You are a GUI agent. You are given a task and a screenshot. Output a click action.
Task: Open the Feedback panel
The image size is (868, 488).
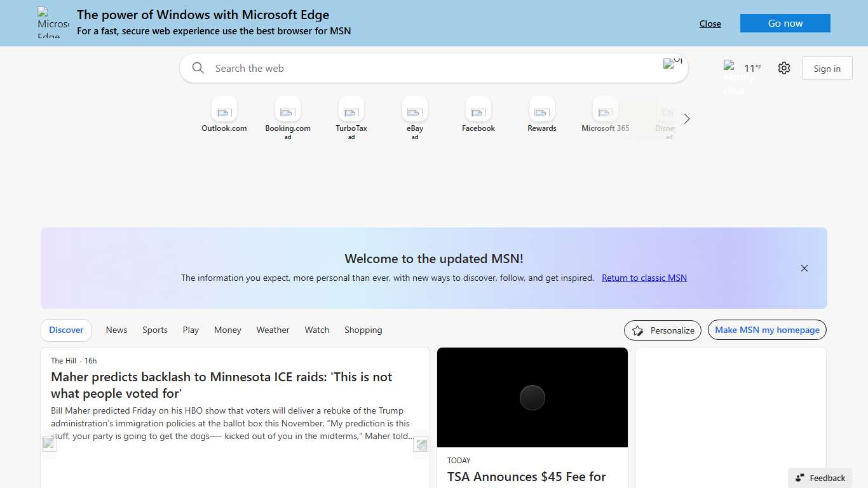(820, 478)
